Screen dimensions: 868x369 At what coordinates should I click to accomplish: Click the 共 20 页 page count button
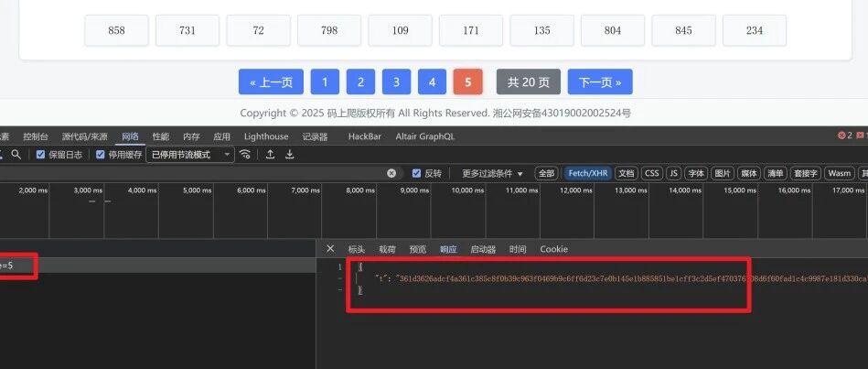click(529, 82)
